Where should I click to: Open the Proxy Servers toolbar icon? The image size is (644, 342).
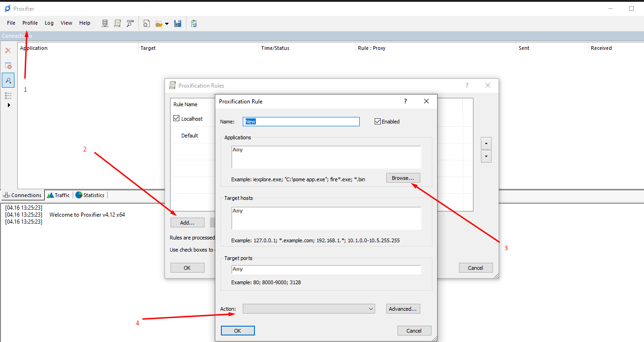(105, 23)
